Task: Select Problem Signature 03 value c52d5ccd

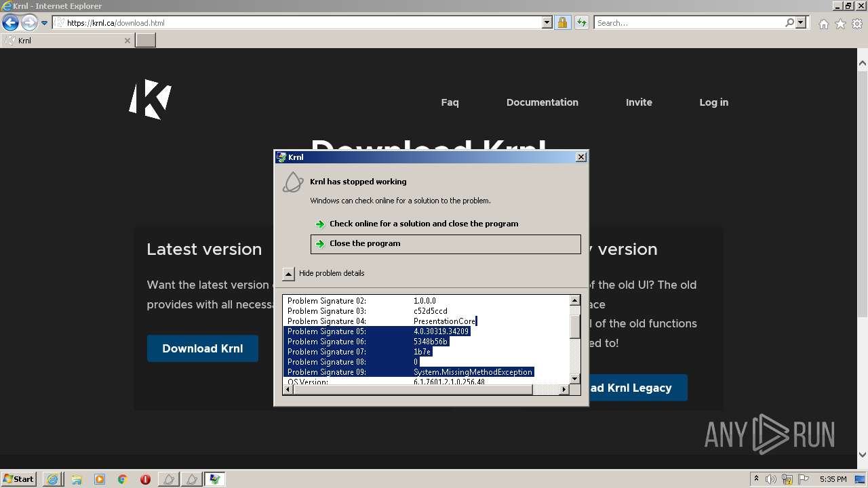Action: click(x=431, y=311)
